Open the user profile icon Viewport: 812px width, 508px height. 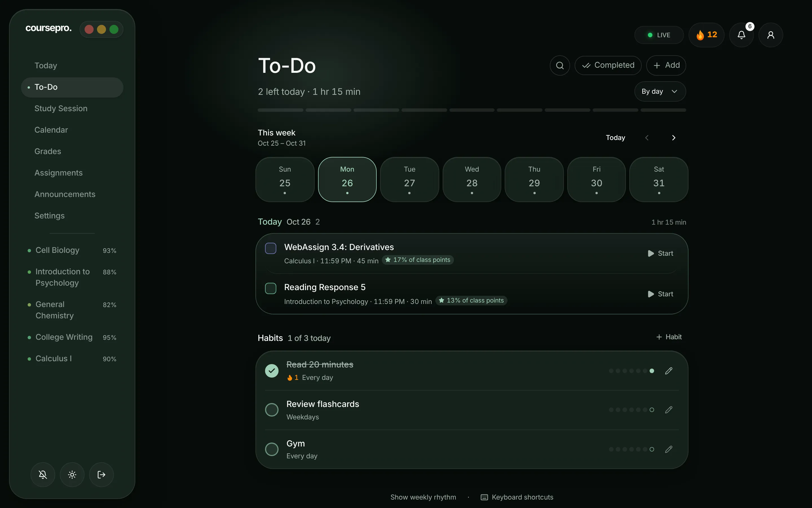[x=771, y=35]
